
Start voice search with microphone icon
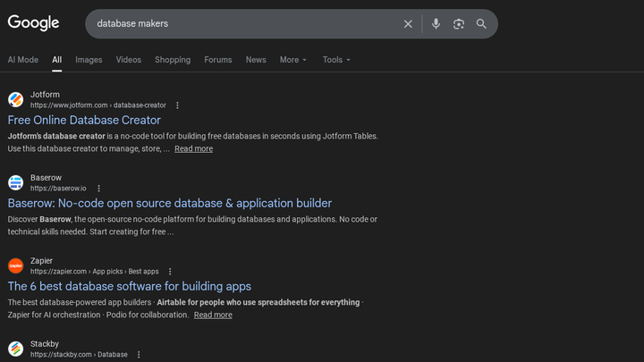point(436,24)
